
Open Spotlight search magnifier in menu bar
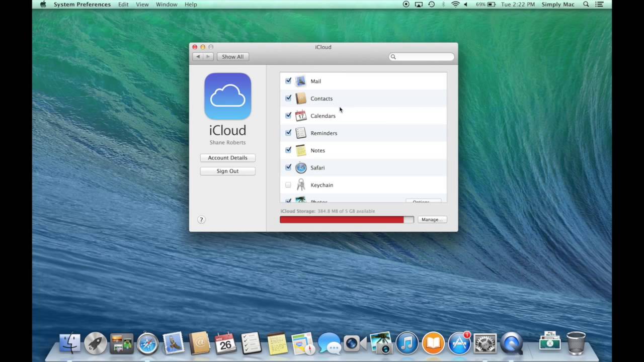click(586, 4)
